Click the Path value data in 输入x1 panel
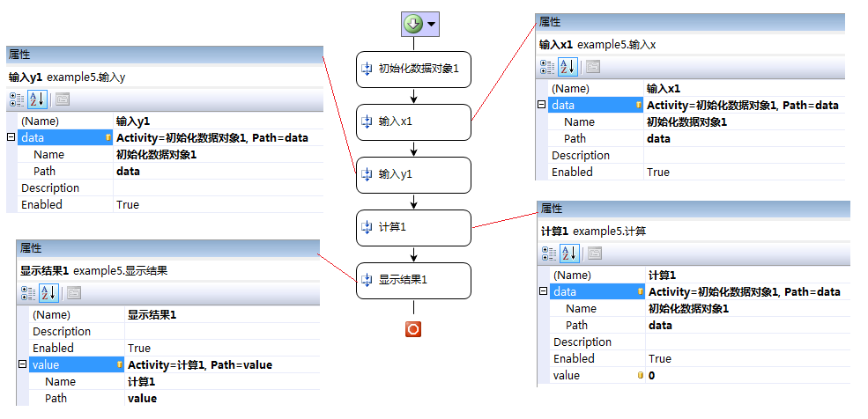The image size is (868, 419). 745,139
